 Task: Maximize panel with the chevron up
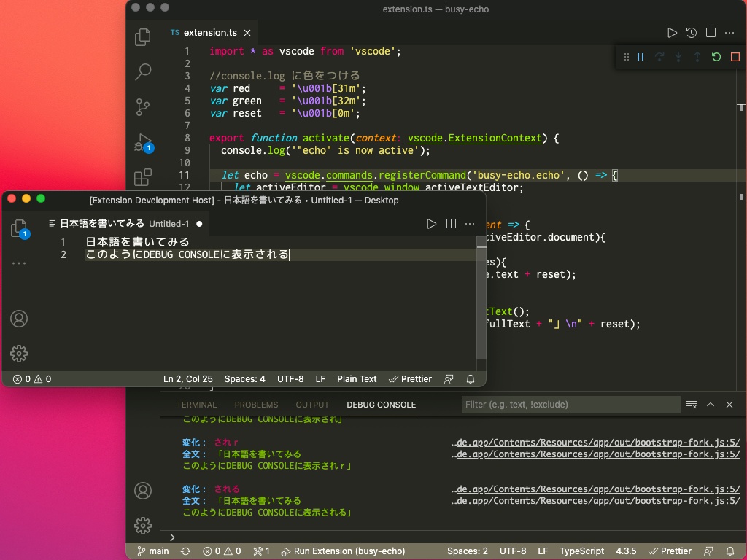coord(711,405)
